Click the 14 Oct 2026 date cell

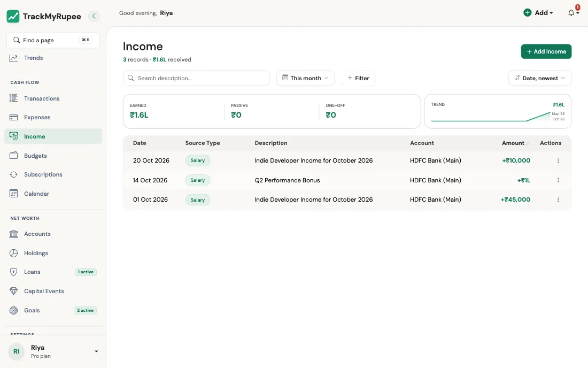point(150,180)
